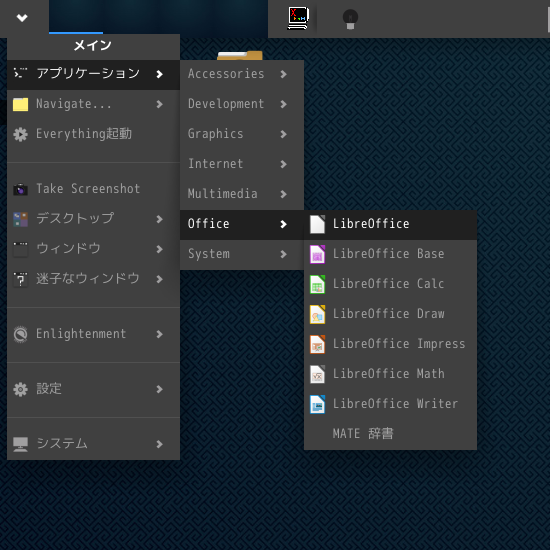550x550 pixels.
Task: Open LibreOffice Base from the Office submenu
Action: pos(390,254)
